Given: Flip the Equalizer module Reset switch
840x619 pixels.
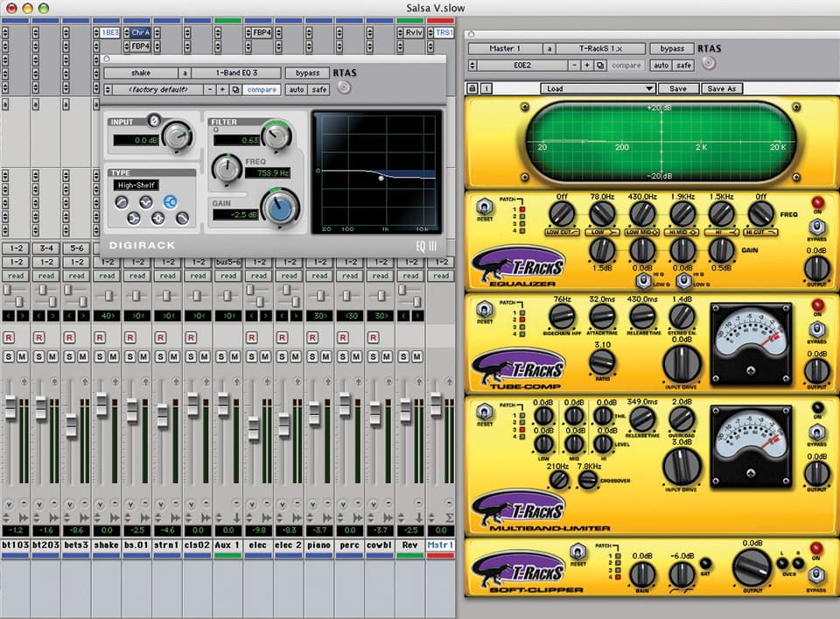Looking at the screenshot, I should [x=484, y=207].
